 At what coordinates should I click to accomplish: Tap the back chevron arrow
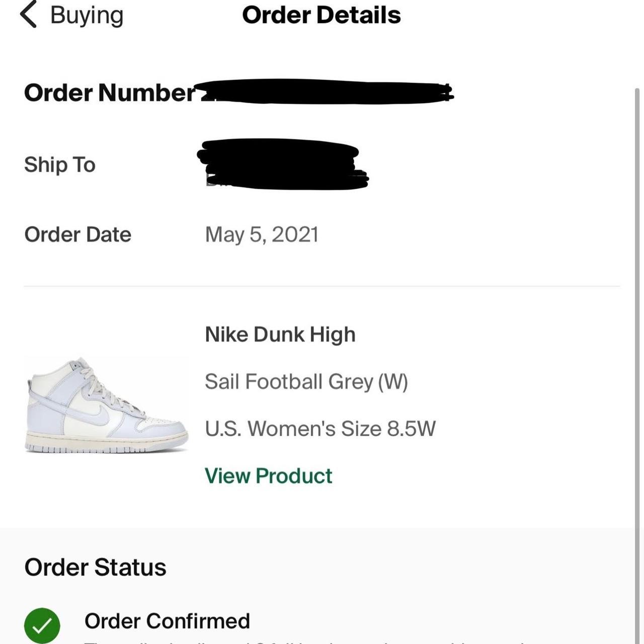28,15
